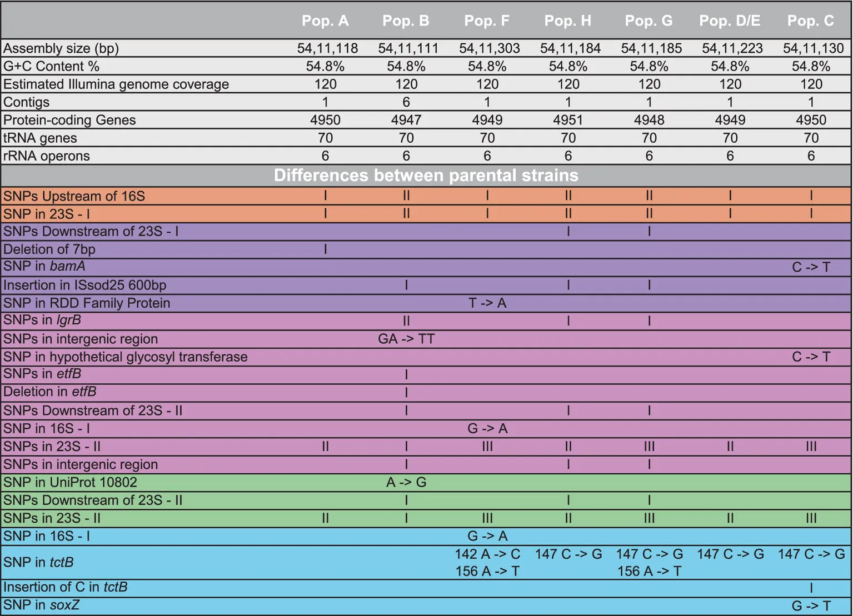
Task: Click the 'Differences between parental strains' heading
Action: point(426,176)
